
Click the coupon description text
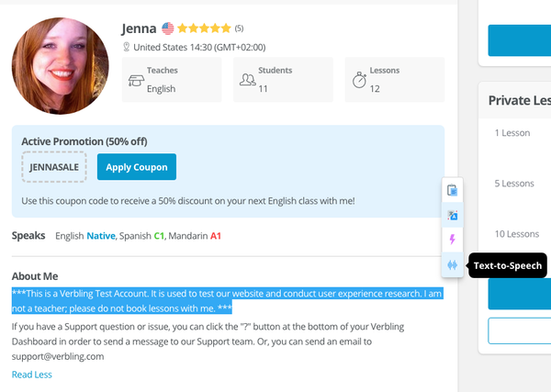click(188, 201)
